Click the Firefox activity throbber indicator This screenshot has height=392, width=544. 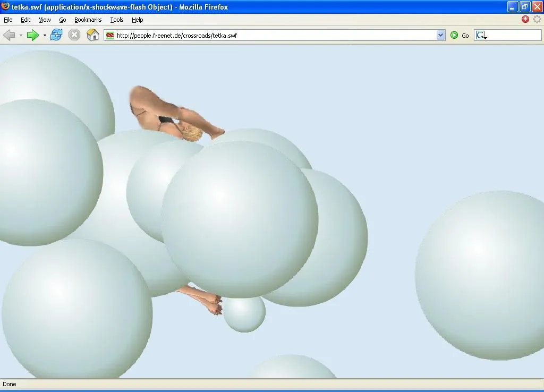pyautogui.click(x=536, y=19)
